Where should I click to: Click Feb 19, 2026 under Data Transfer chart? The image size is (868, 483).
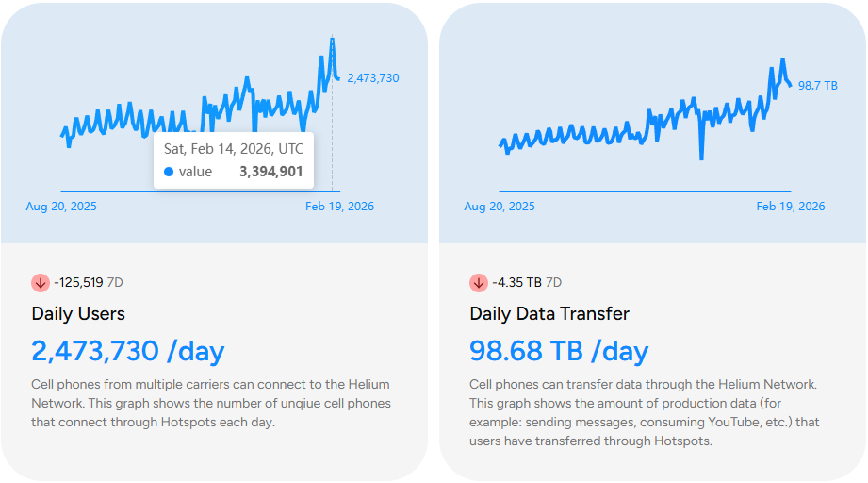[791, 207]
